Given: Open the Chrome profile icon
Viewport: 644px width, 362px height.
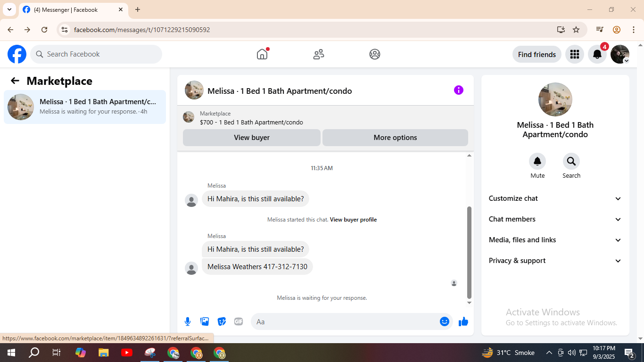Looking at the screenshot, I should pos(617,30).
